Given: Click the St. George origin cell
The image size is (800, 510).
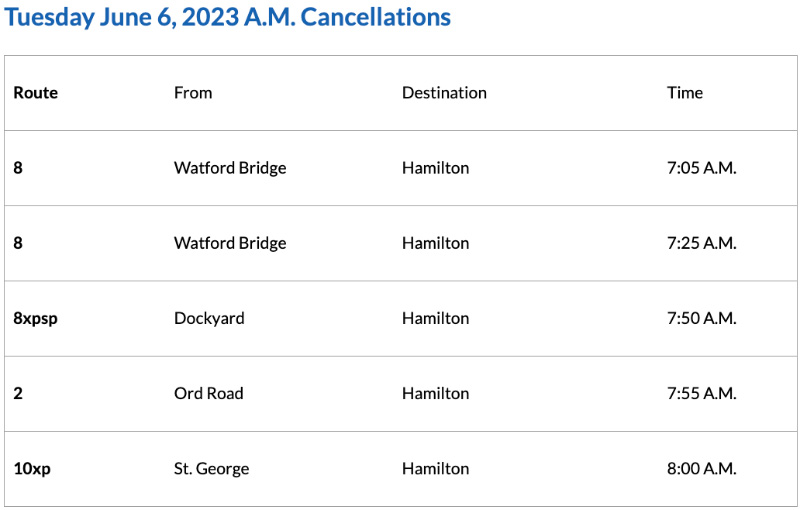Looking at the screenshot, I should (211, 468).
